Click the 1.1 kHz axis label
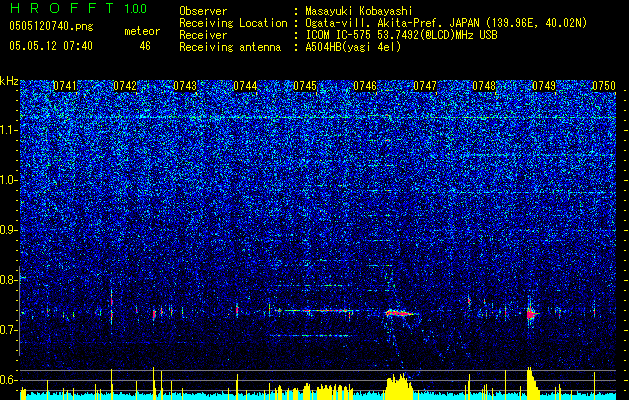Viewport: 629px width, 400px height. tap(9, 130)
